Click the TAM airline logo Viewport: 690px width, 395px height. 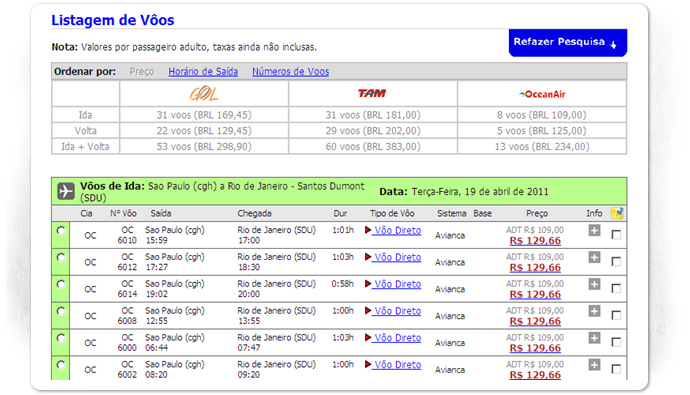(x=372, y=93)
